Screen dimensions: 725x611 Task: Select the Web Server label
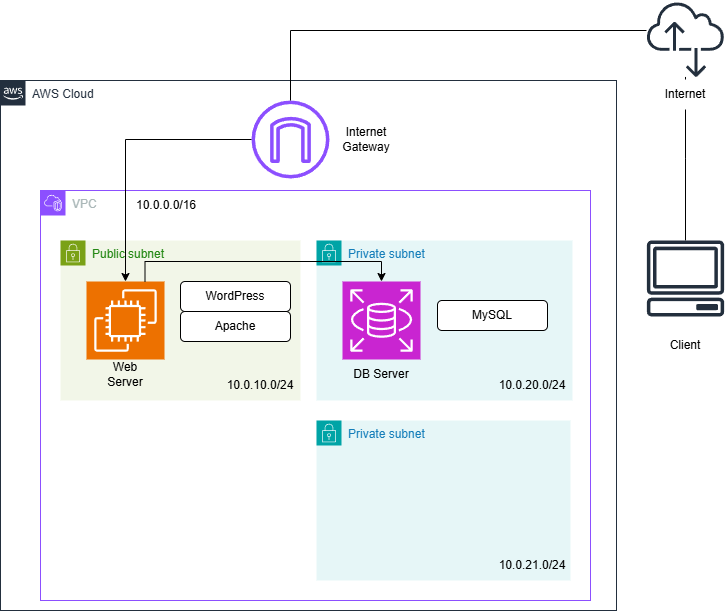[125, 374]
